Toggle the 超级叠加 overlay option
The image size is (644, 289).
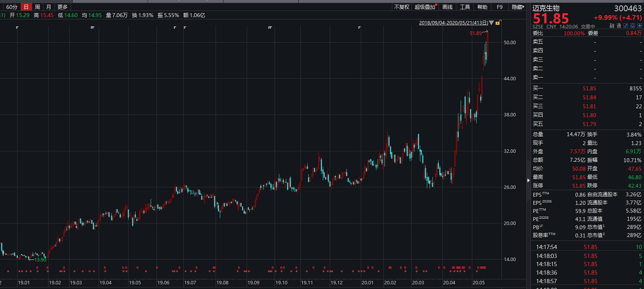pyautogui.click(x=425, y=7)
